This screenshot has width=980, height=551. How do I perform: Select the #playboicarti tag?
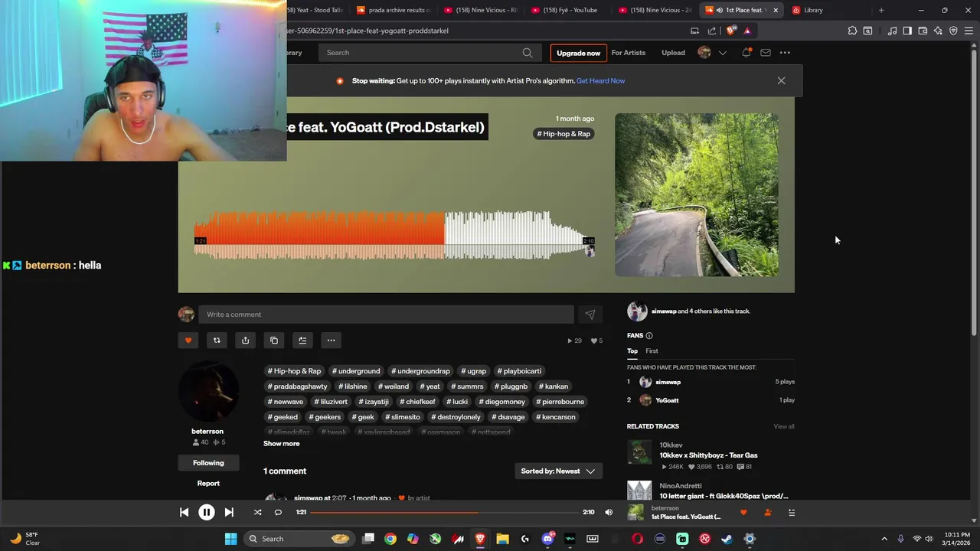(519, 371)
